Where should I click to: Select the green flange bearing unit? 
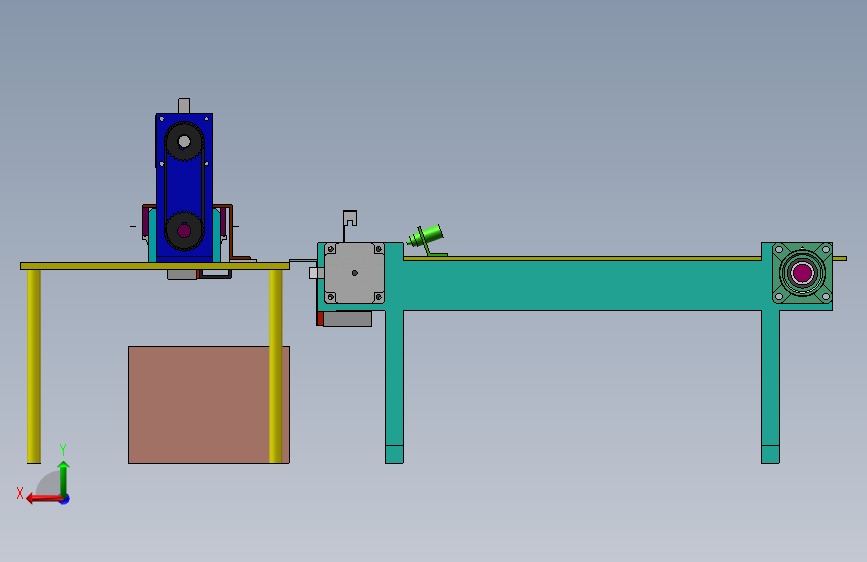(802, 273)
